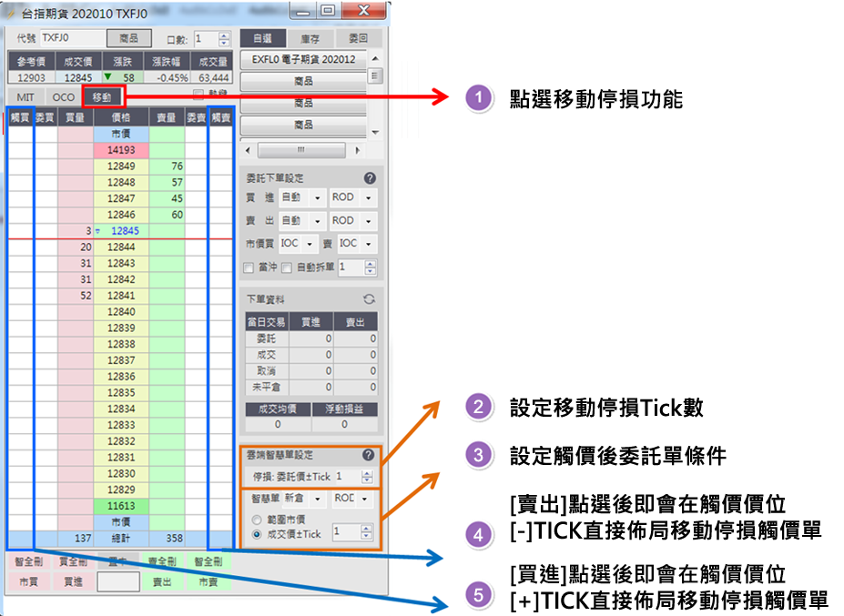Click the green 智全刪 button
Viewport: 844px width, 616px height.
click(208, 561)
